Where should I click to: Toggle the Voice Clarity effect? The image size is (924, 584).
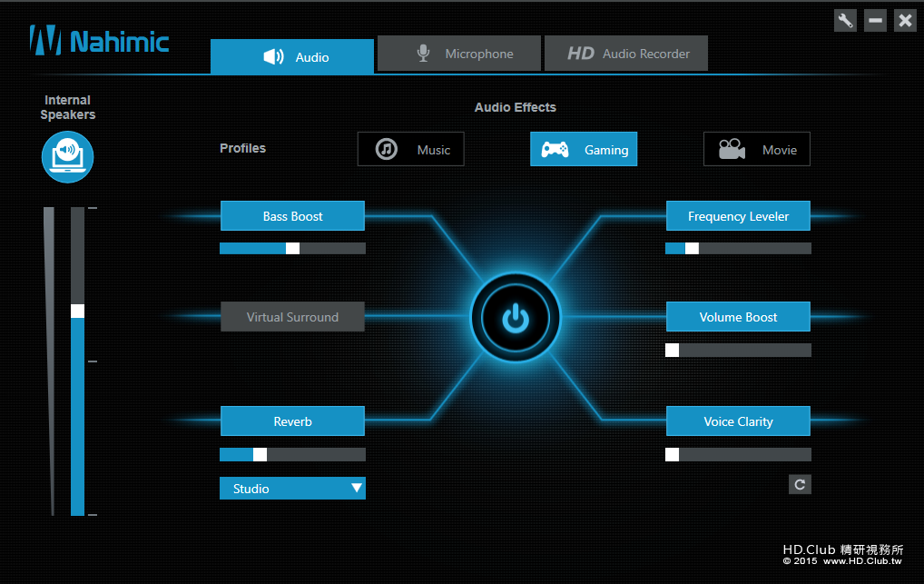point(738,421)
